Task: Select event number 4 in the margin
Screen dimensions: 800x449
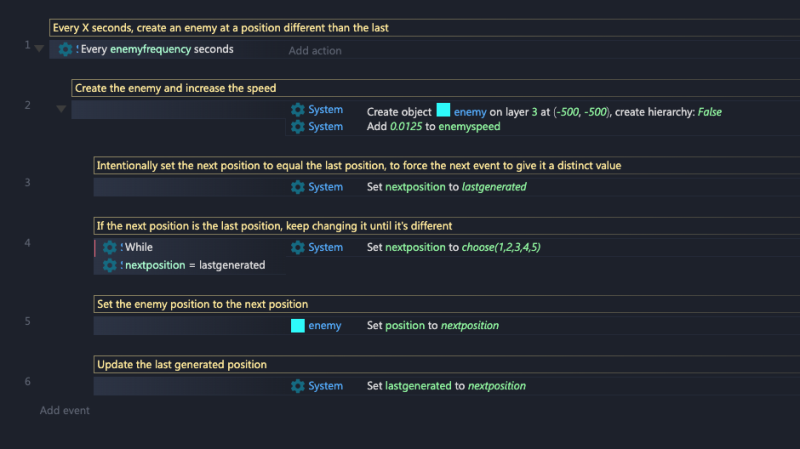Action: click(28, 243)
